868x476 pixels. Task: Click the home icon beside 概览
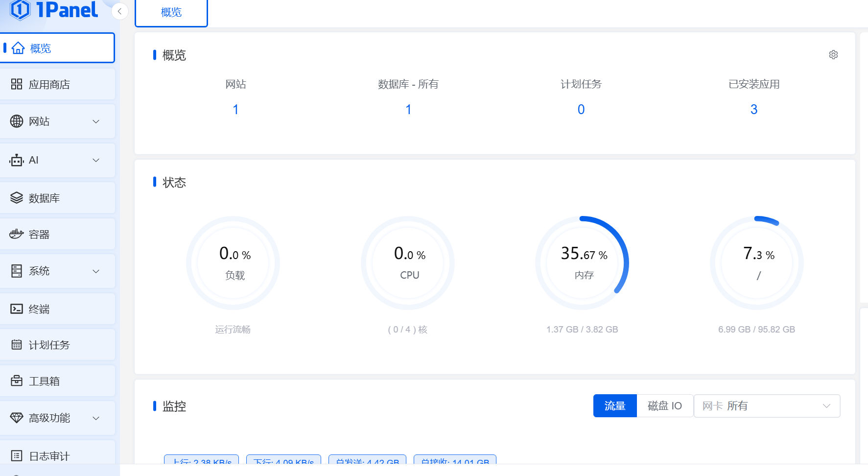(x=18, y=48)
